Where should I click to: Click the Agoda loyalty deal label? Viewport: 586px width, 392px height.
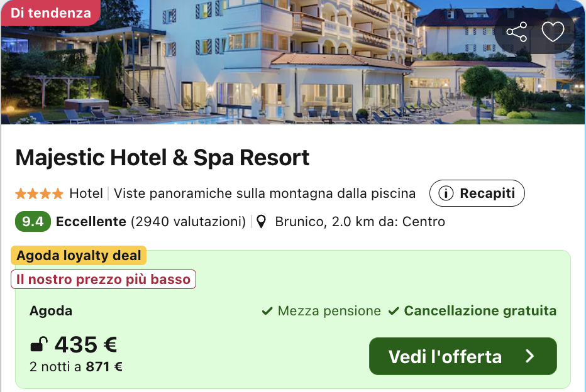(x=79, y=256)
